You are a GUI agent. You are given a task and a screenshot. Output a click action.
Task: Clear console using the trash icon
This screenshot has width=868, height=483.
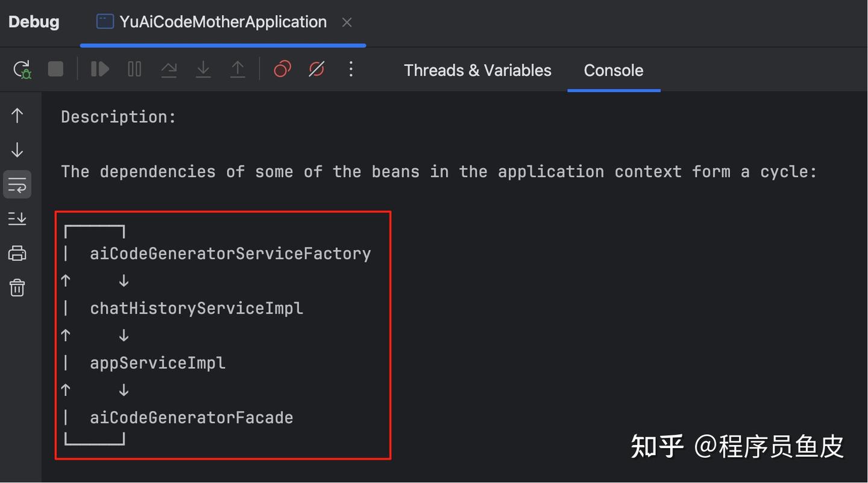(17, 288)
